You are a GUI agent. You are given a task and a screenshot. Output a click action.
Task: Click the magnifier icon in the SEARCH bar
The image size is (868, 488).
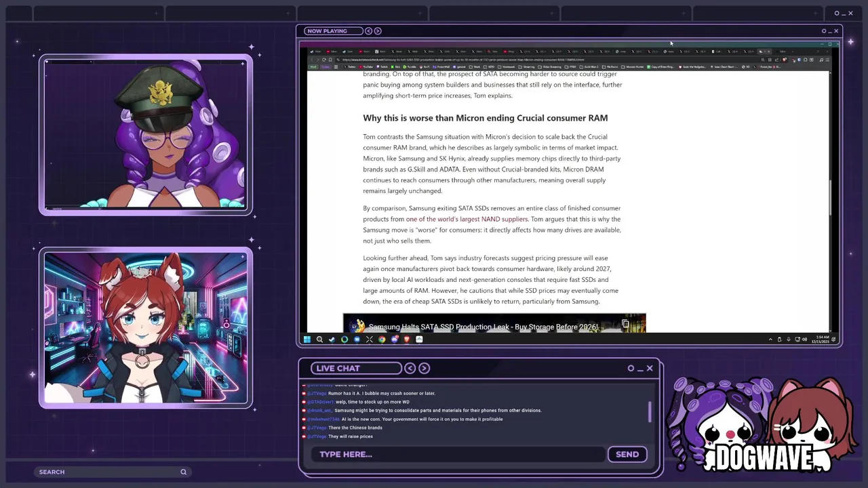click(x=183, y=472)
